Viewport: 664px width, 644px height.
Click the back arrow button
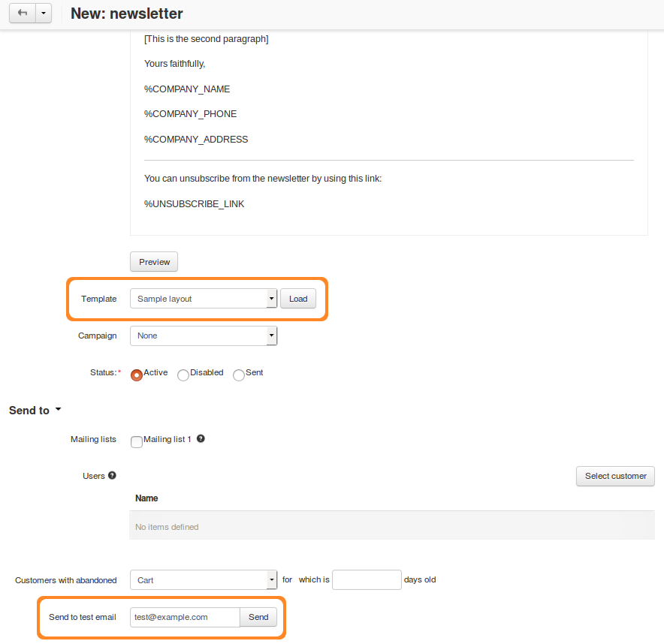23,13
